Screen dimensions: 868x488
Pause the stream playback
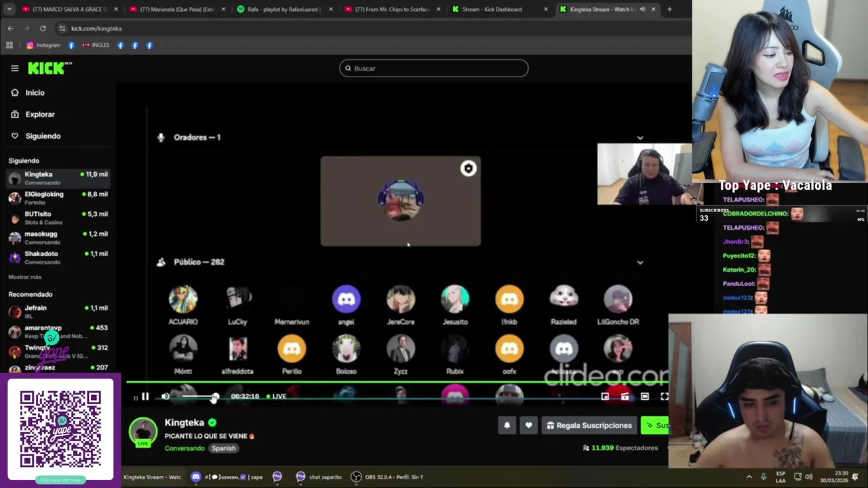(144, 396)
